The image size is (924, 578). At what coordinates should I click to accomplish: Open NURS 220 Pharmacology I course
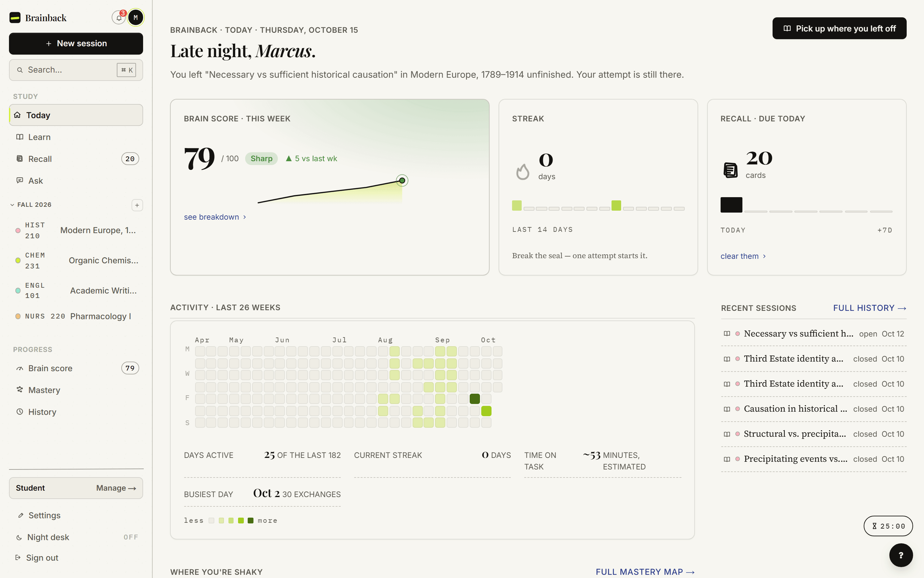[76, 316]
